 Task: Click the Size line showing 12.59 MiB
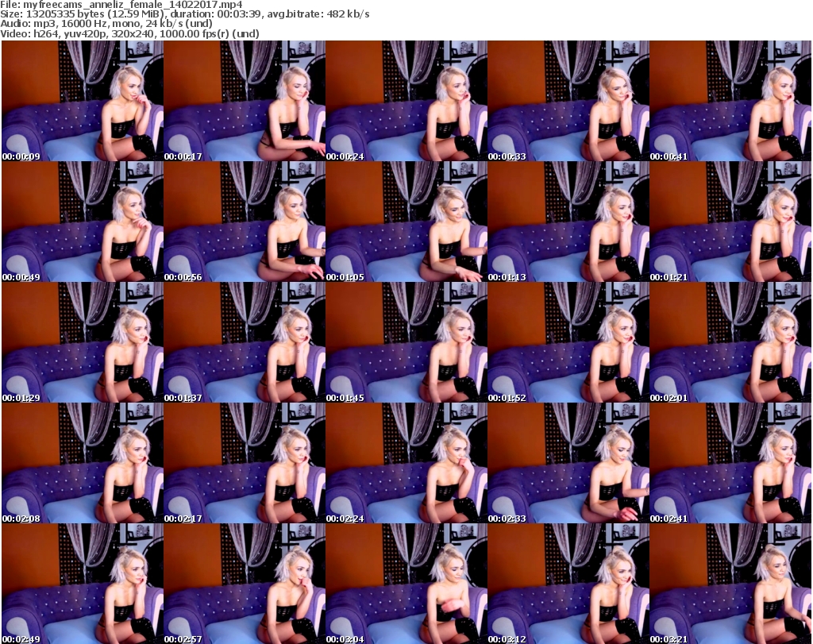click(x=185, y=14)
